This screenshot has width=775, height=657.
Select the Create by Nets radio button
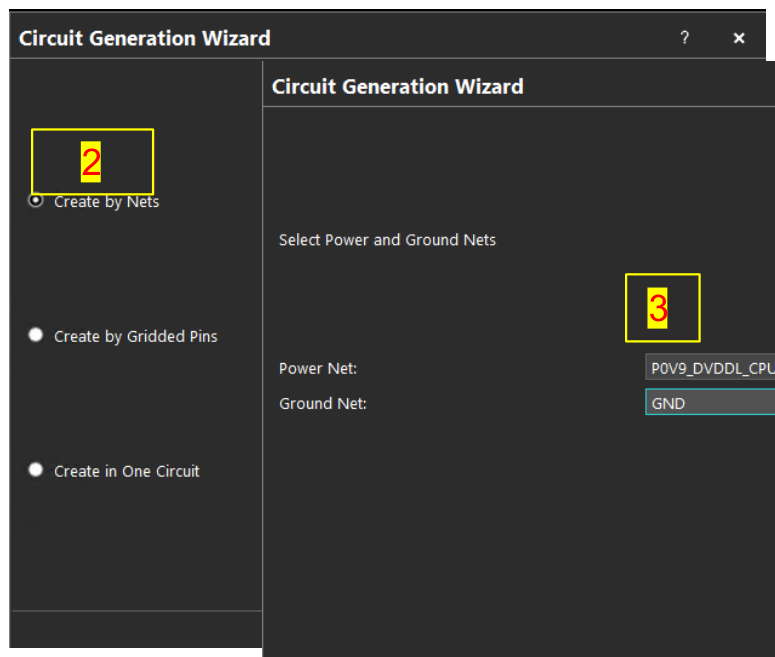[36, 201]
